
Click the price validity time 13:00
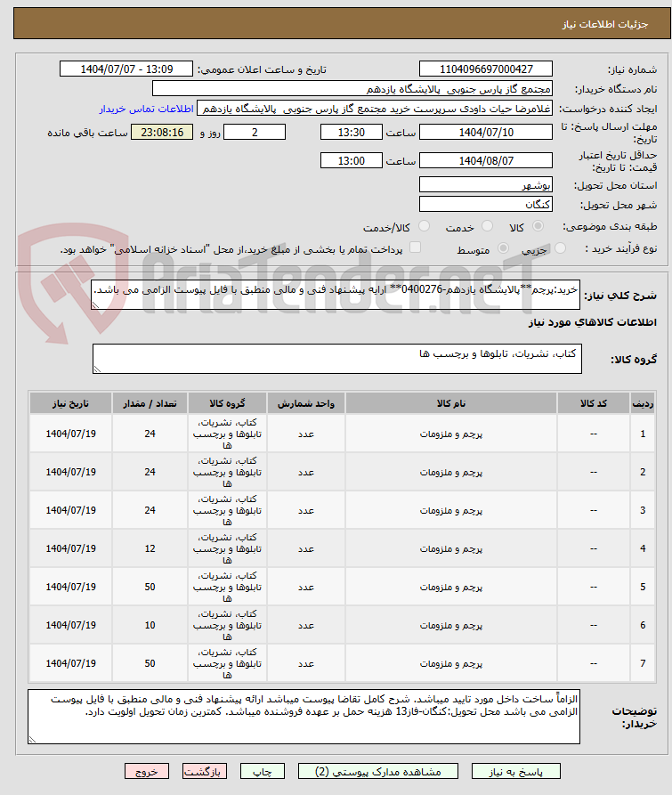tap(352, 161)
